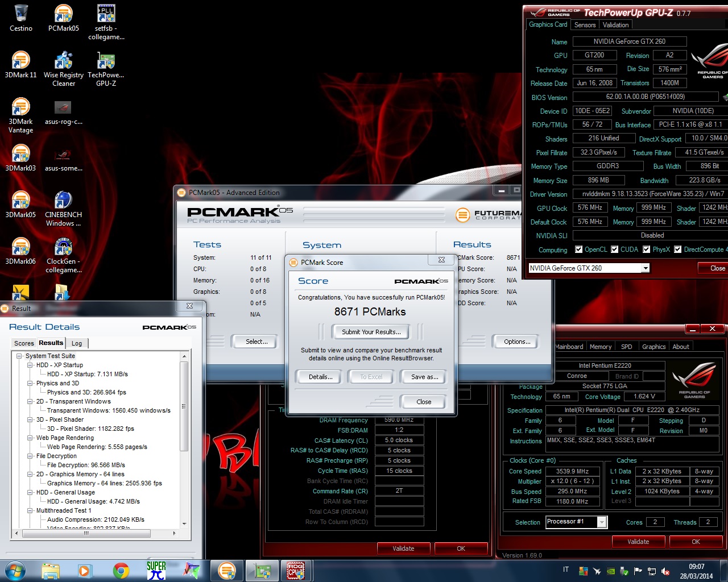728x582 pixels.
Task: Click the horizontal scrollbar in Result Details
Action: point(86,533)
